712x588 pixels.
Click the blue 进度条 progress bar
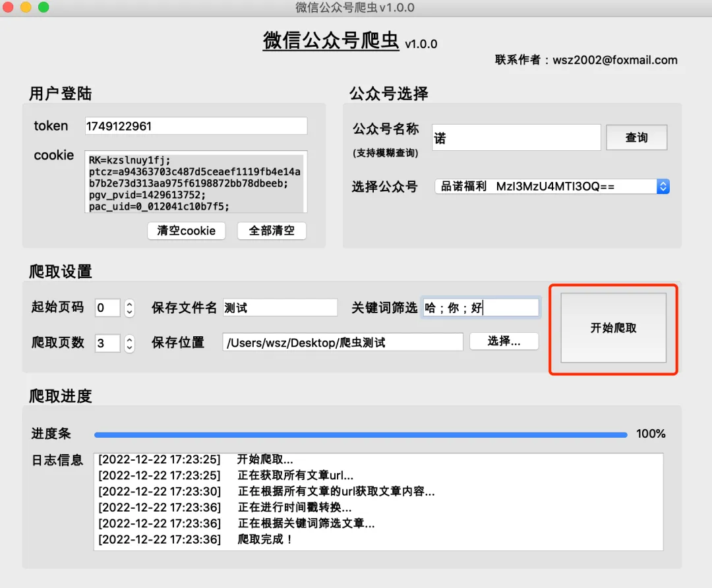click(x=361, y=434)
